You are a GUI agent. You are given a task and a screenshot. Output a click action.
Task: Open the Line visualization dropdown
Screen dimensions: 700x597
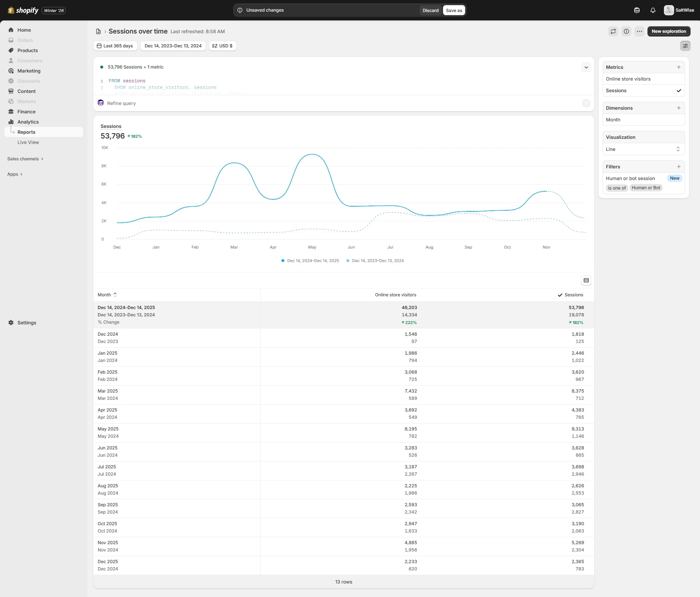[643, 149]
